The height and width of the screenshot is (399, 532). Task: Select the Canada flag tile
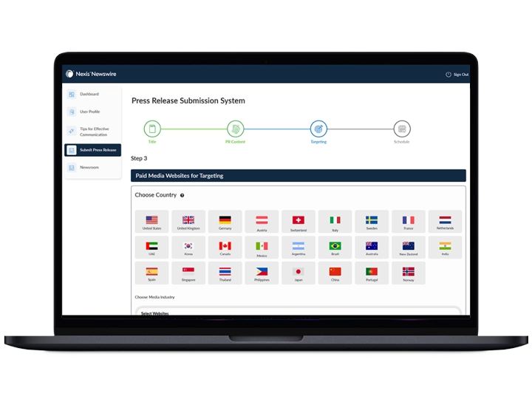click(225, 248)
